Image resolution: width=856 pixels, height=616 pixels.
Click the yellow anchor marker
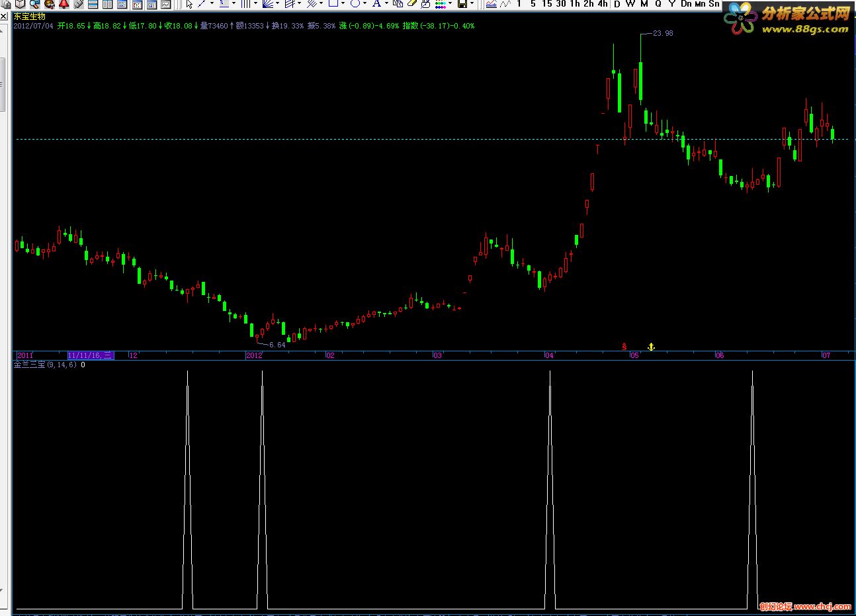650,346
